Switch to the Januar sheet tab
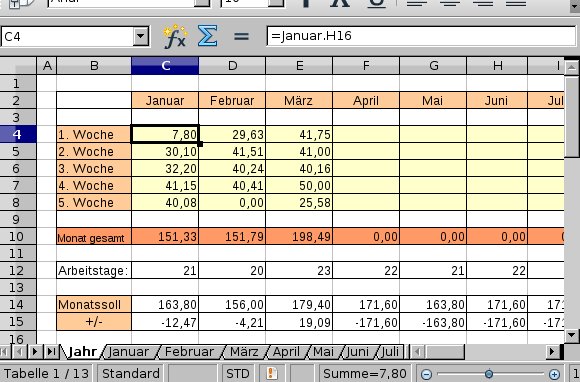580x382 pixels. [128, 352]
